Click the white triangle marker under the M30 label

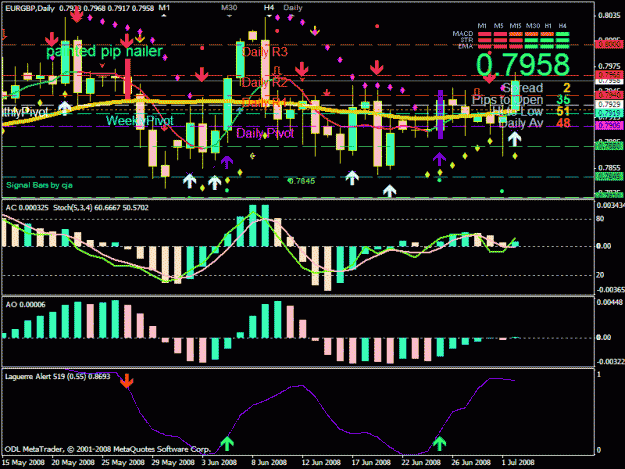click(229, 16)
